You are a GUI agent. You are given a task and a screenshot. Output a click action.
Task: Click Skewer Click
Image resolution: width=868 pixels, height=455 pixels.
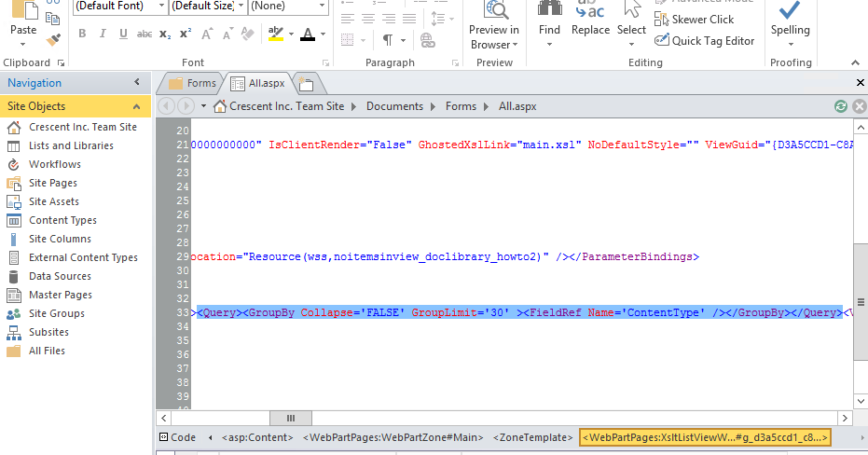(x=695, y=20)
